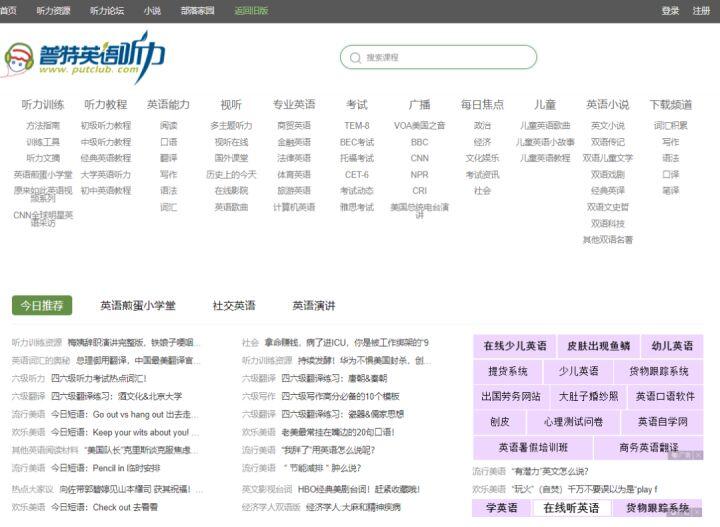Click BBC under 广播
The width and height of the screenshot is (720, 527).
[x=419, y=142]
